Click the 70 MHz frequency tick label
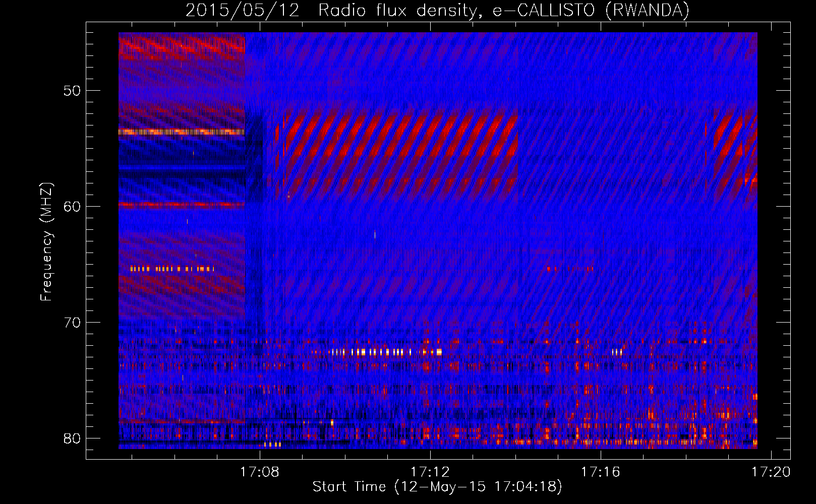 73,323
